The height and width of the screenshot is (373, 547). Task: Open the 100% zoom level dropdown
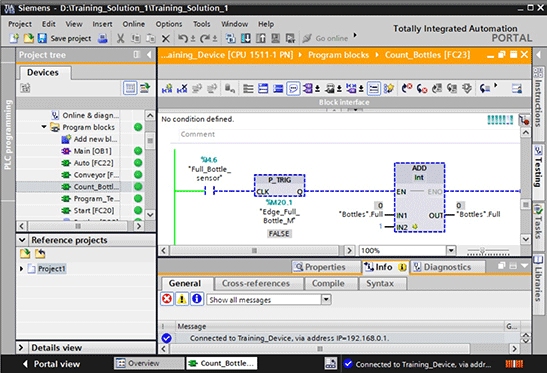451,250
